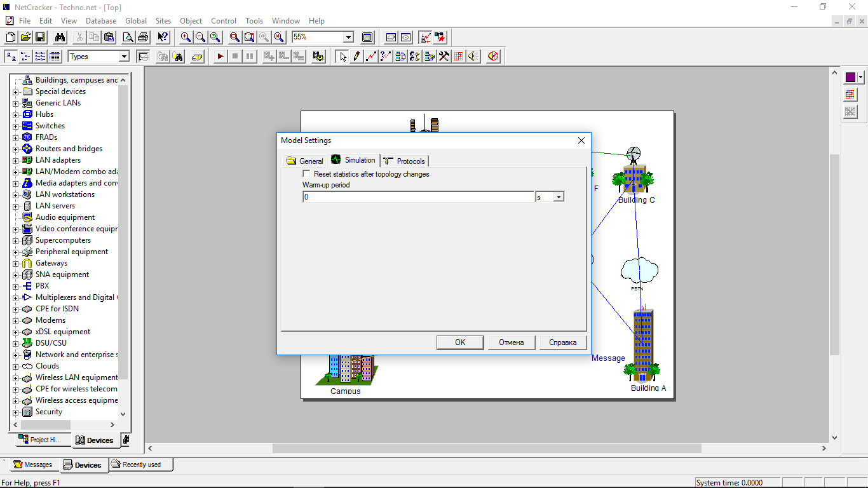Screen dimensions: 868x488
Task: Click the context Help arrow-question icon
Action: 163,37
